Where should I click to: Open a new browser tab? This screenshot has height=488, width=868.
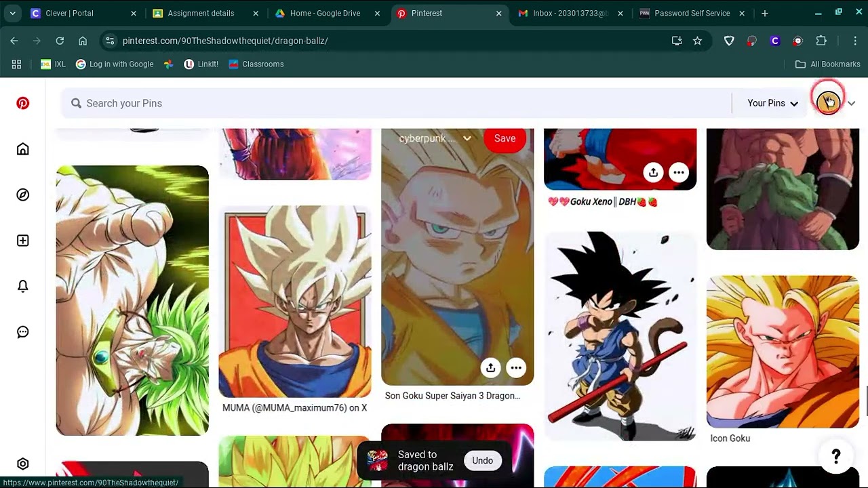765,13
